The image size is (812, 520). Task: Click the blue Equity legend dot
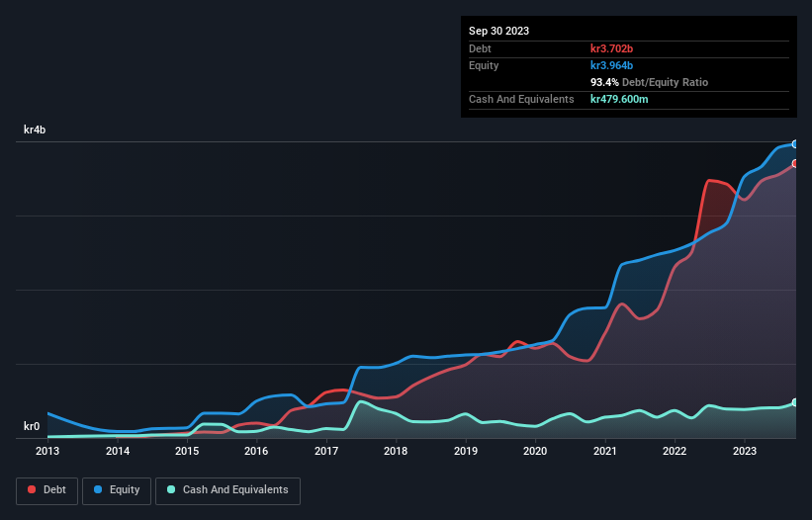[98, 489]
